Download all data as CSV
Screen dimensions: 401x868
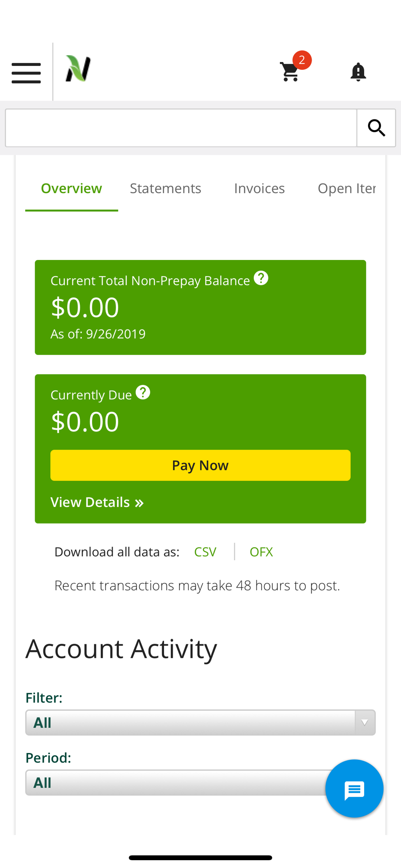pos(205,552)
